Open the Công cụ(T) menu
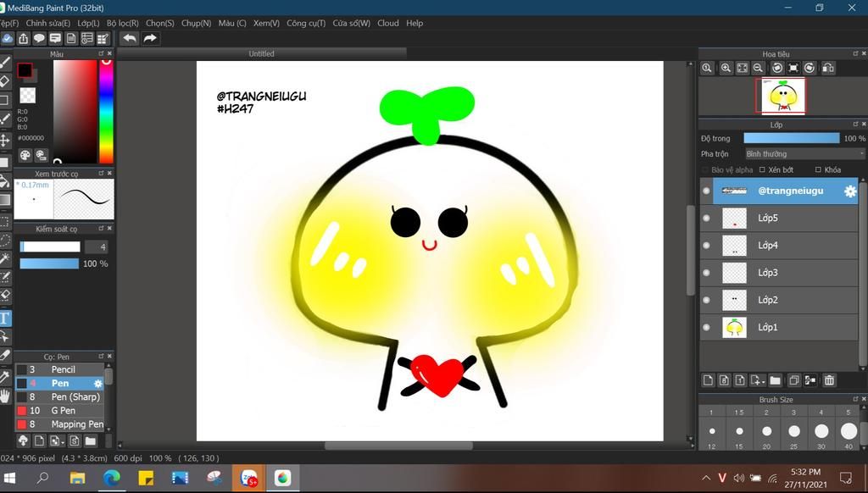The height and width of the screenshot is (493, 868). click(305, 23)
